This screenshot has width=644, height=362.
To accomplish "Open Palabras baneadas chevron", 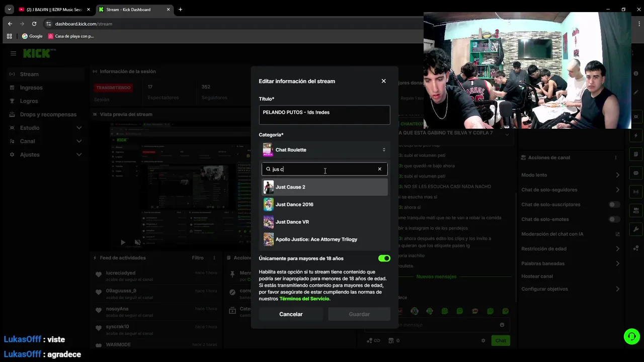I will (617, 263).
